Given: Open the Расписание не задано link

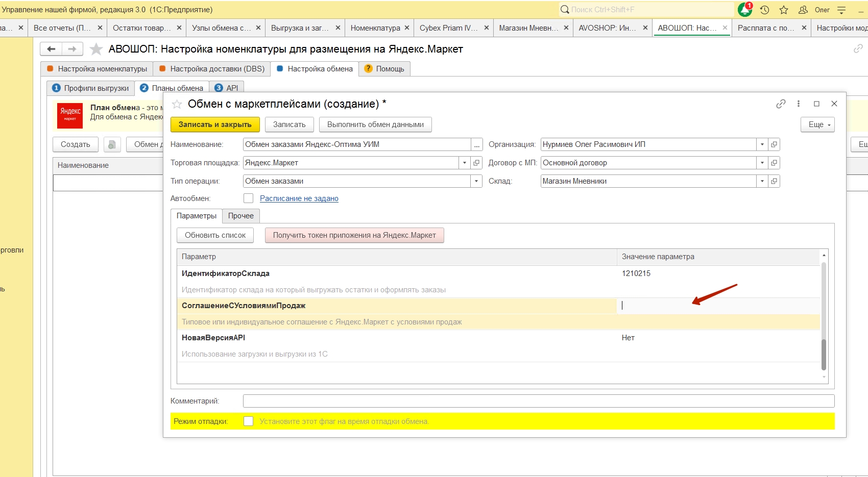Looking at the screenshot, I should [299, 198].
